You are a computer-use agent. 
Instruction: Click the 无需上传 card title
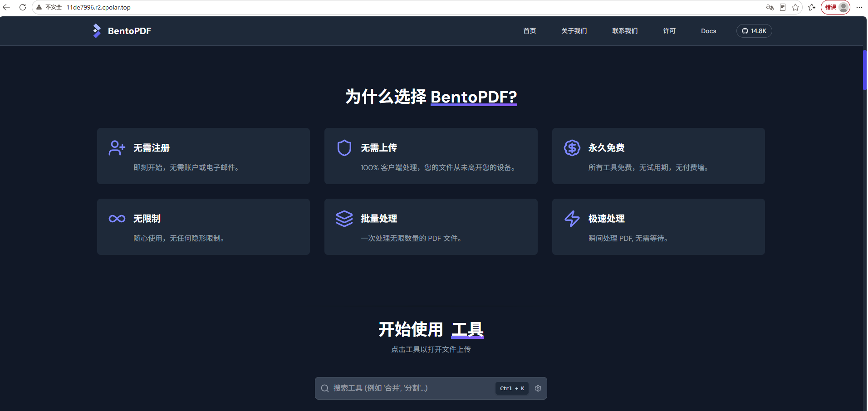click(379, 148)
